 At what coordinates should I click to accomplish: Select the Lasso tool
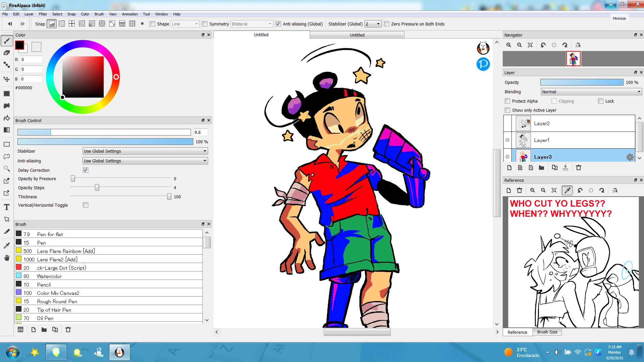[x=7, y=156]
